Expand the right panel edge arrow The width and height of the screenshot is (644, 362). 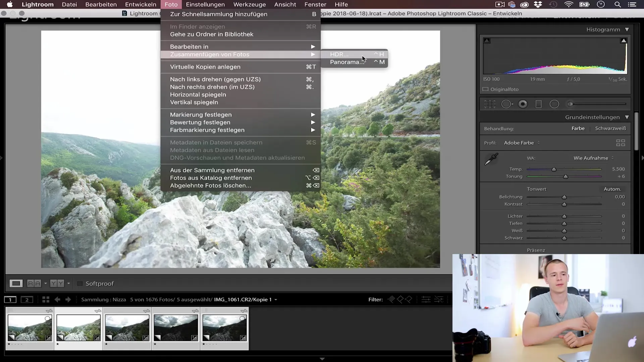click(x=642, y=158)
